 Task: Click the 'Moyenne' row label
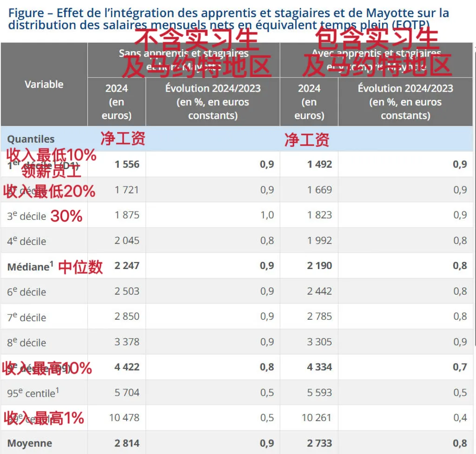[30, 443]
